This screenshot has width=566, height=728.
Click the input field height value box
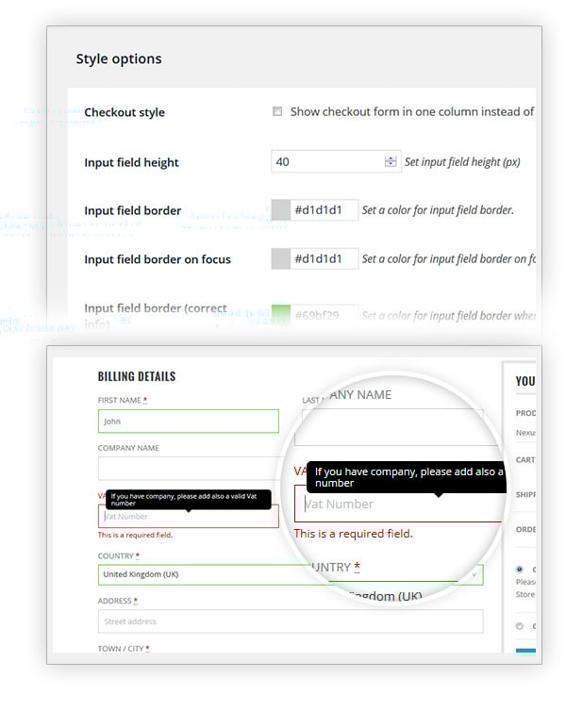(x=326, y=161)
